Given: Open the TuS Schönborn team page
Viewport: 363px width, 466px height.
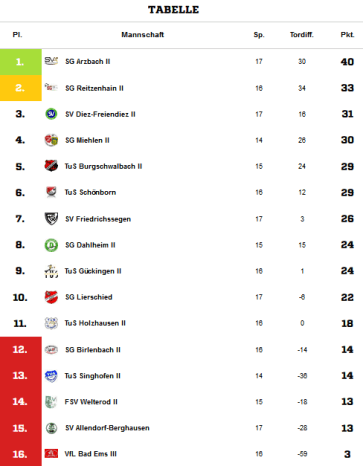Looking at the screenshot, I should coord(90,192).
